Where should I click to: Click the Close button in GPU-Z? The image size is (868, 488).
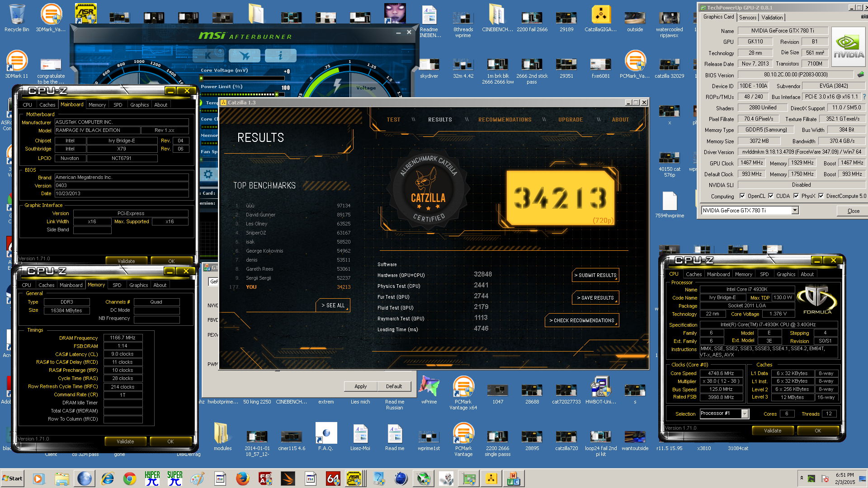(853, 211)
